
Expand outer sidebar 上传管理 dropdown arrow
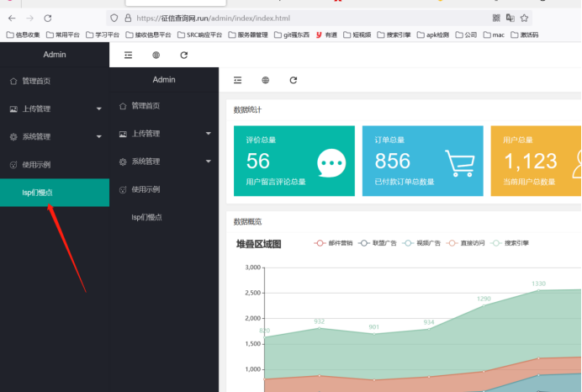pyautogui.click(x=99, y=109)
